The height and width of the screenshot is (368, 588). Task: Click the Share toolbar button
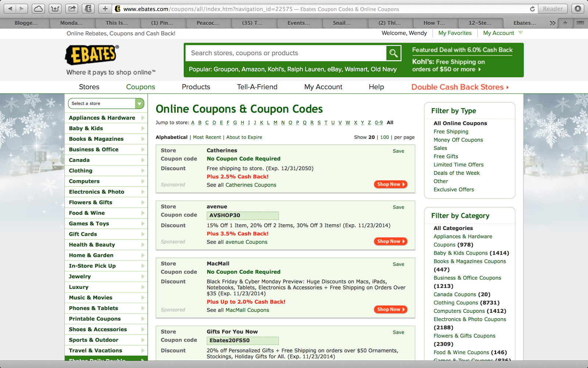tap(72, 8)
